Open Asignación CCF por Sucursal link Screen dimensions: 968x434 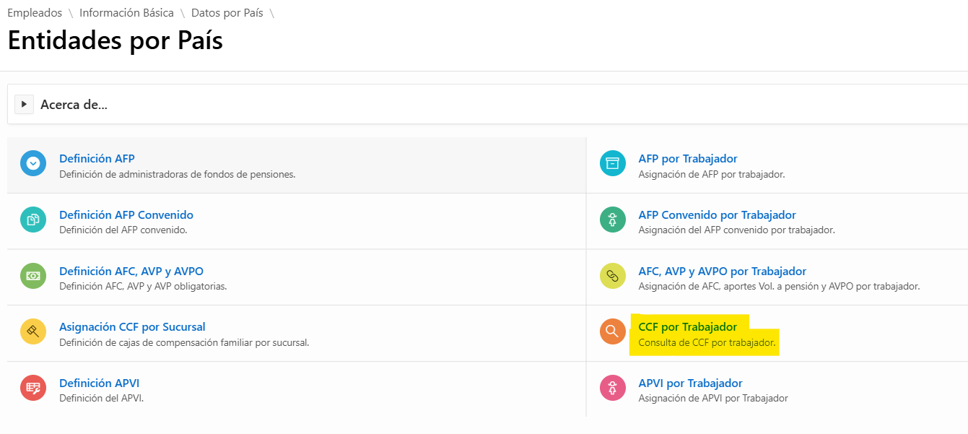132,327
